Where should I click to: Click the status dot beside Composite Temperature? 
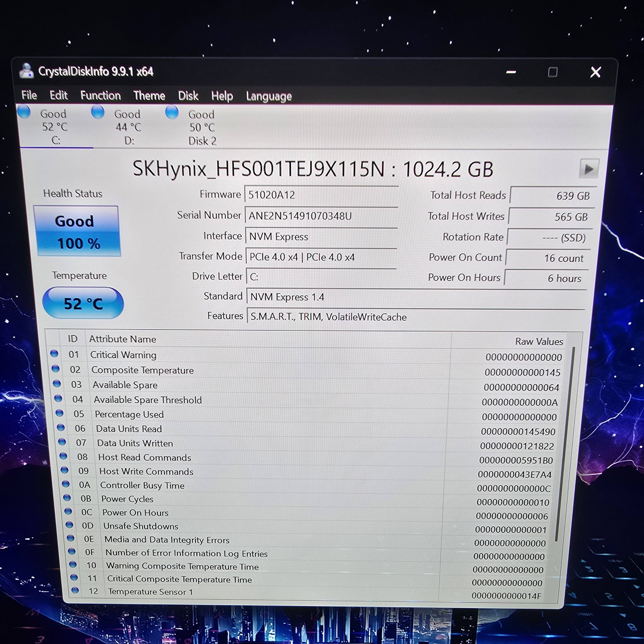click(55, 368)
